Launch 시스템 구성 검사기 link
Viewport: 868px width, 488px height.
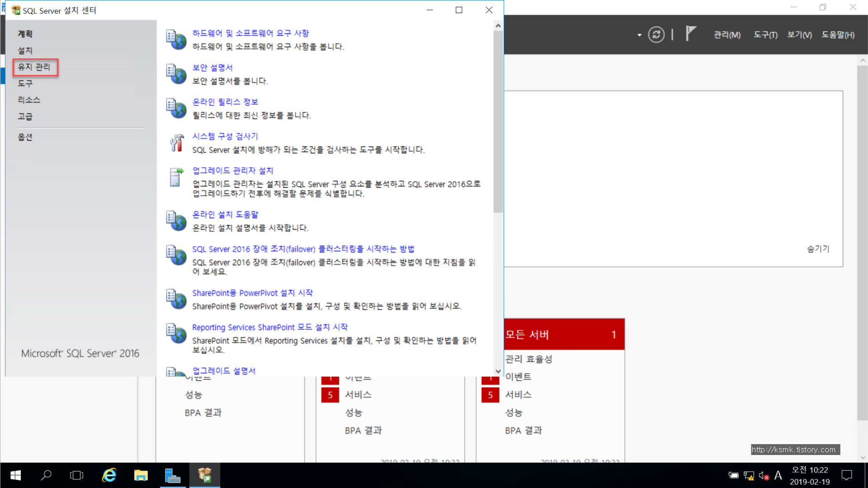[x=225, y=136]
